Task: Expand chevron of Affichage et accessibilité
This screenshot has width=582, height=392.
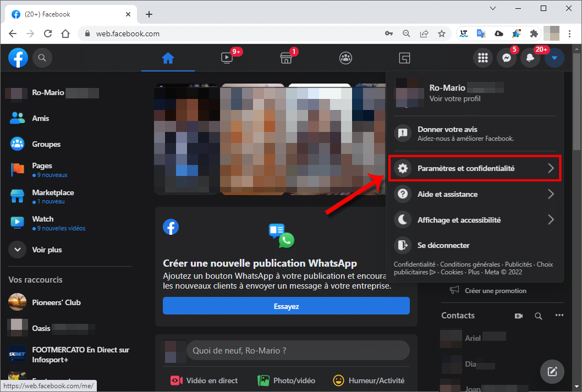Action: coord(551,220)
